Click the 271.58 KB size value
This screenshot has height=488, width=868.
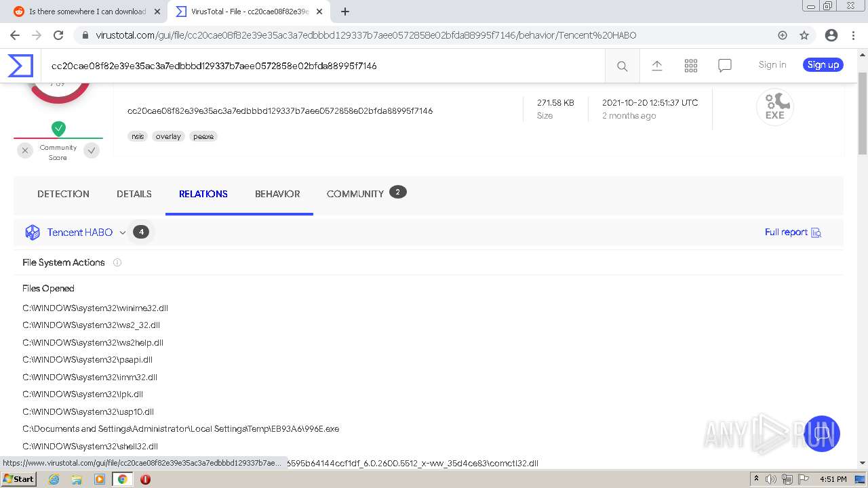[x=555, y=103]
